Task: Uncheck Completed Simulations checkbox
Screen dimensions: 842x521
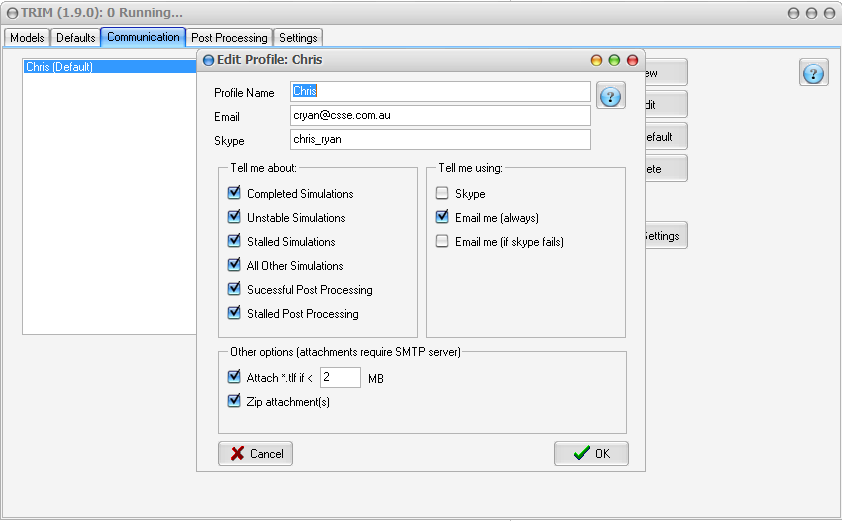Action: point(234,193)
